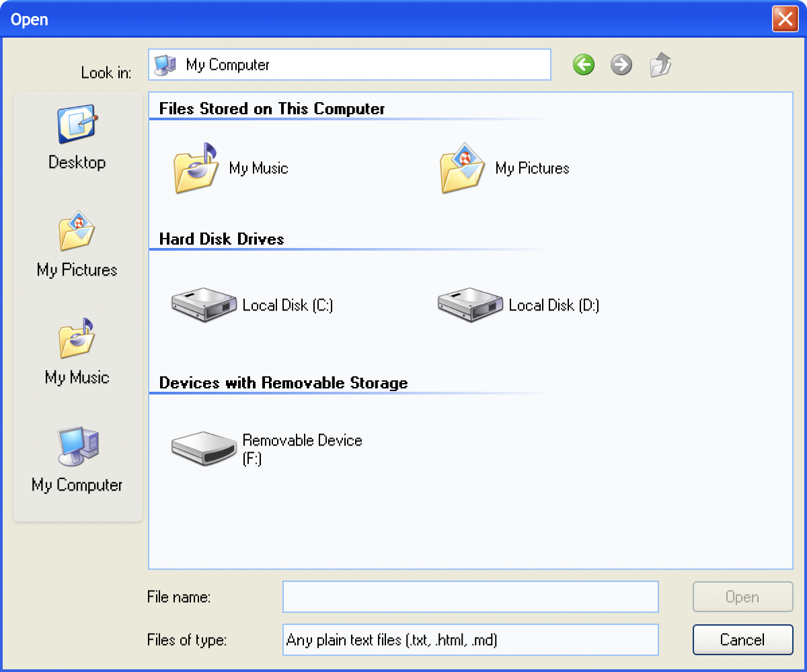
Task: Select the Local Disk (D:) drive icon
Action: click(x=471, y=305)
